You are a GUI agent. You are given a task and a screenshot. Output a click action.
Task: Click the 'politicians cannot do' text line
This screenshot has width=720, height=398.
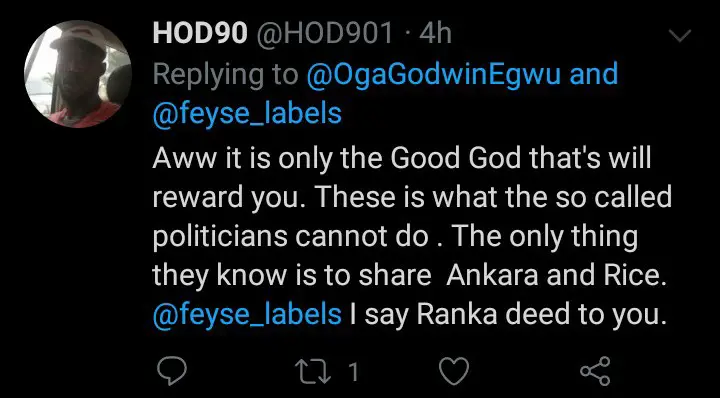coord(291,236)
